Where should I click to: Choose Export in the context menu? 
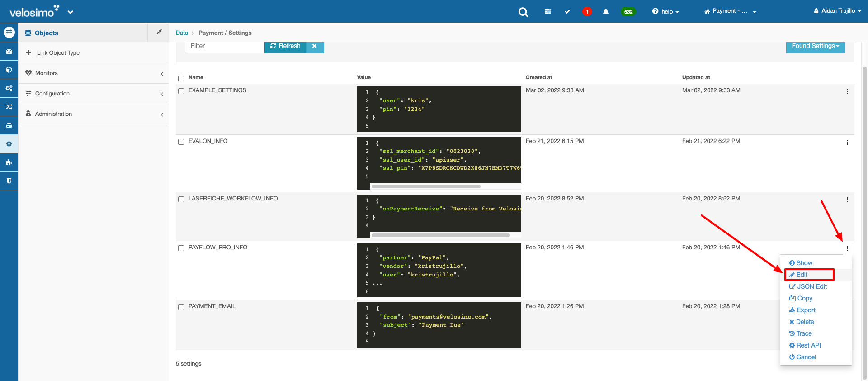pyautogui.click(x=802, y=310)
